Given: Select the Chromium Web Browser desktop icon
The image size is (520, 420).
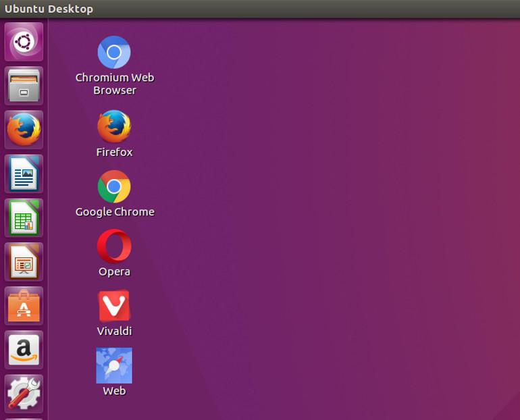Looking at the screenshot, I should [x=114, y=53].
